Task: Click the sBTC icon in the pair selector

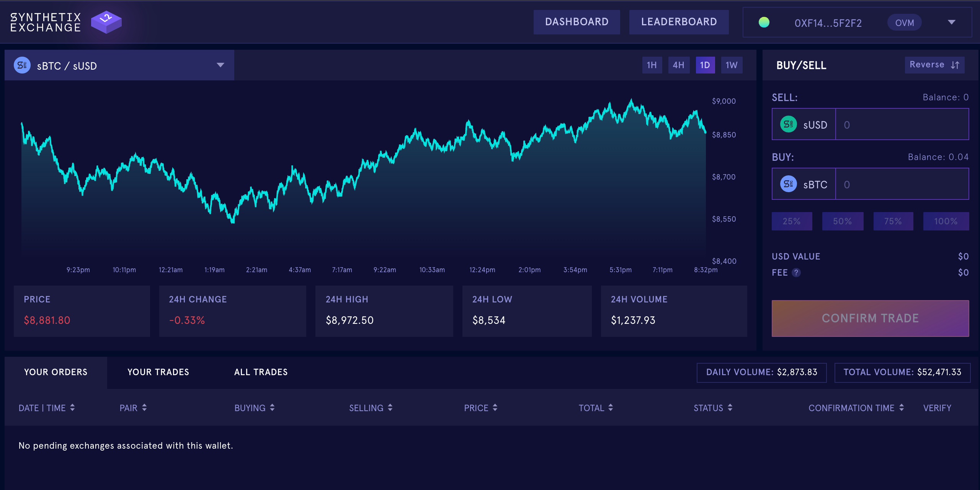Action: 22,65
